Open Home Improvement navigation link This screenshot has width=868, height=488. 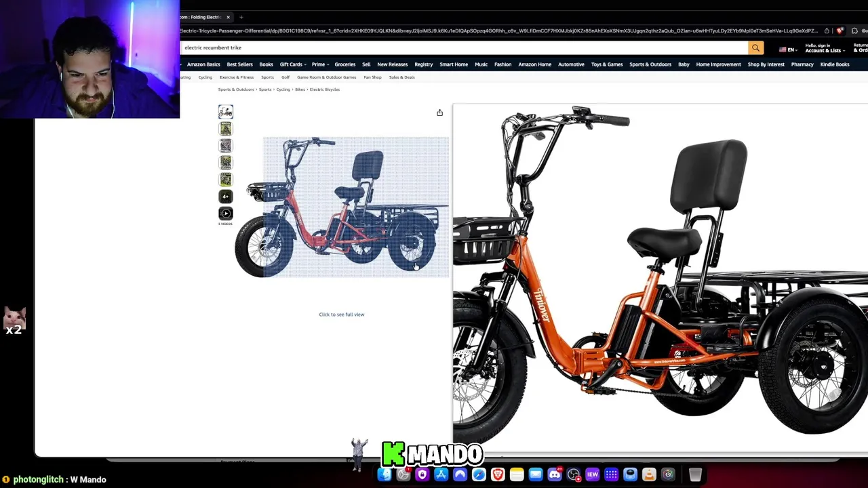pos(718,64)
